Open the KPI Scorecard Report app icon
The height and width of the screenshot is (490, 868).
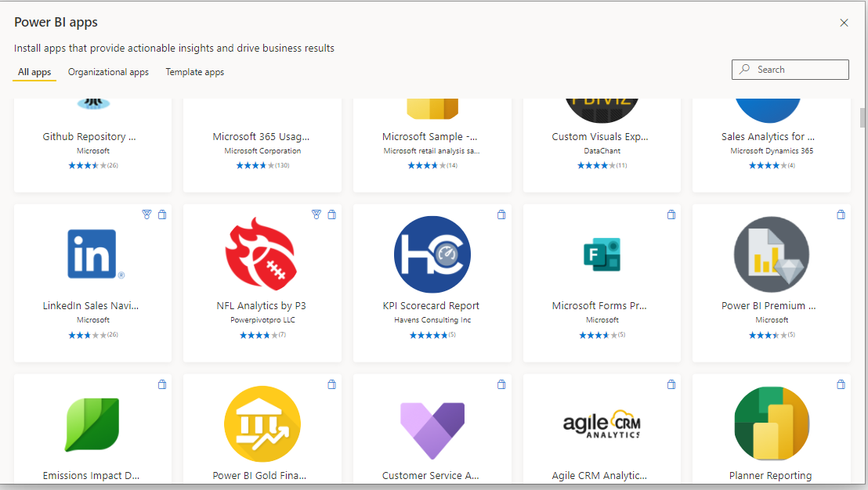pos(432,254)
